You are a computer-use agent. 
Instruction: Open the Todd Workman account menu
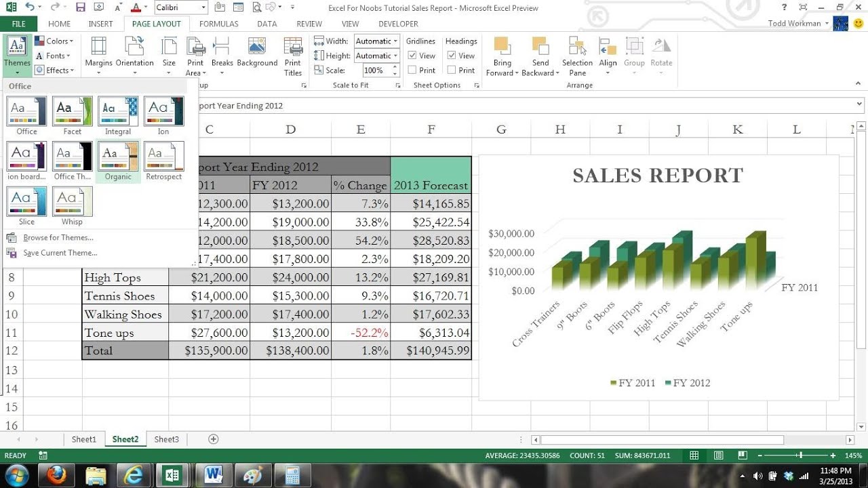[x=798, y=24]
